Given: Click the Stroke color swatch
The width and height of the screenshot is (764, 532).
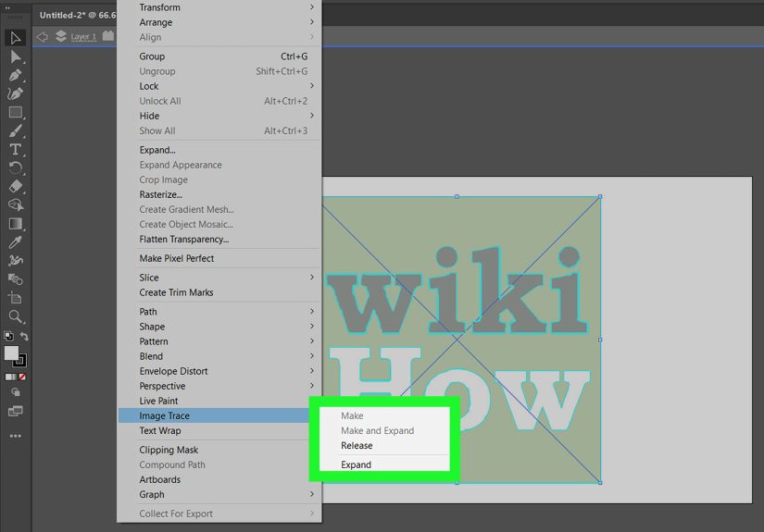Looking at the screenshot, I should pyautogui.click(x=20, y=361).
